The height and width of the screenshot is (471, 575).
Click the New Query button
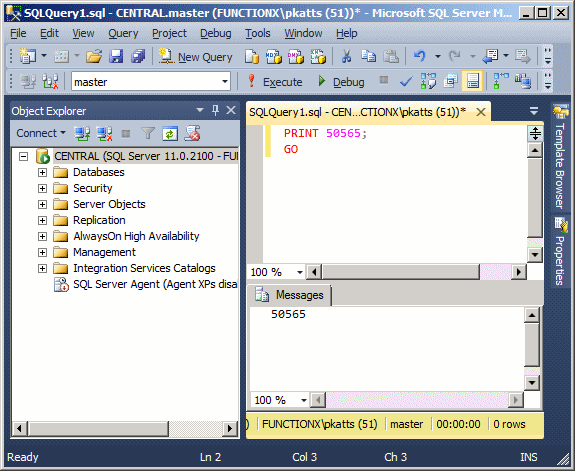pyautogui.click(x=195, y=57)
